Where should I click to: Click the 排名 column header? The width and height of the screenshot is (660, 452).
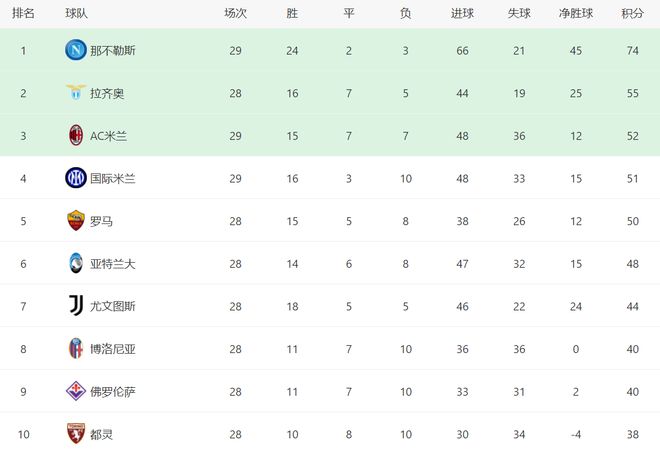tap(23, 13)
